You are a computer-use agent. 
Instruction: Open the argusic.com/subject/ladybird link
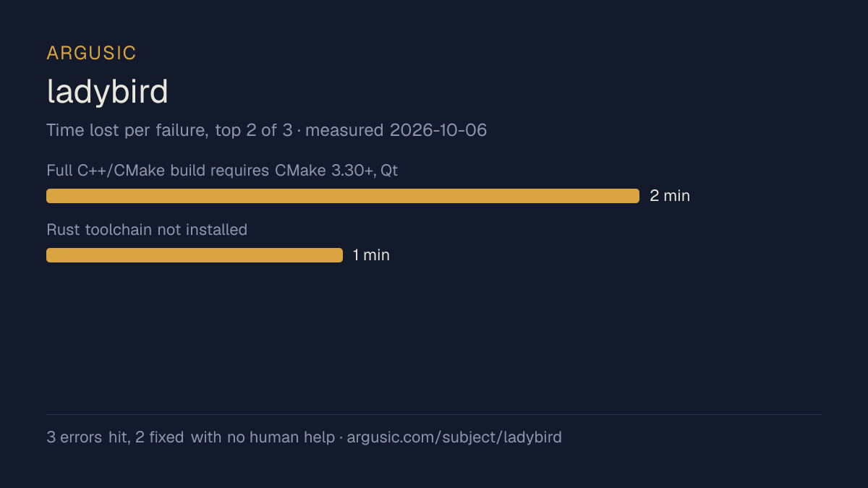coord(454,437)
